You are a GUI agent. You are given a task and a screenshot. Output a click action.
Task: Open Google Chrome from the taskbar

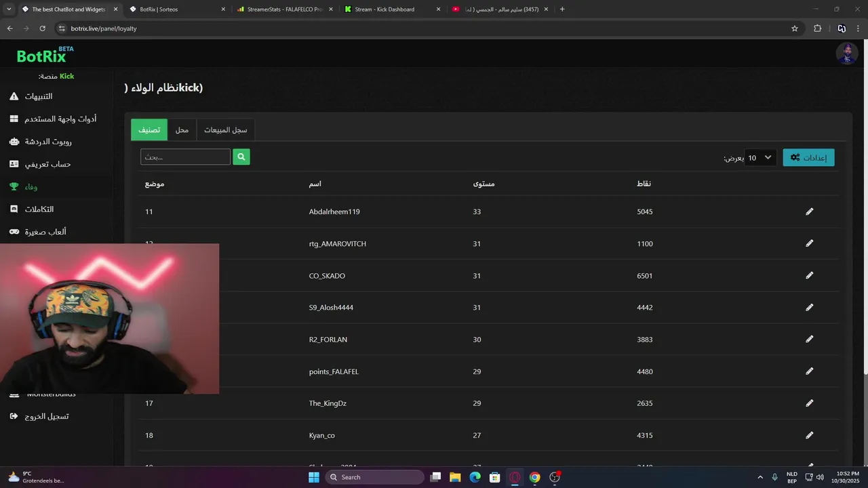click(535, 477)
